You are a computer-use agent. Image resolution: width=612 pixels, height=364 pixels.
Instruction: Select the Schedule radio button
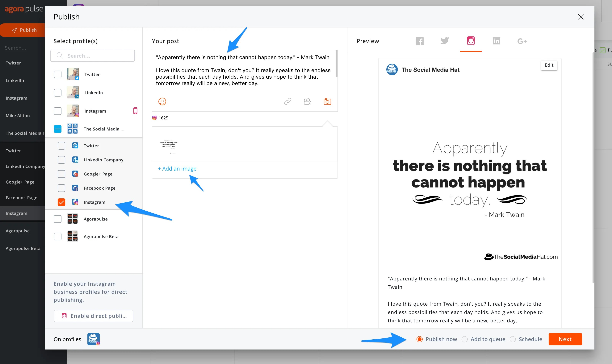coord(513,339)
